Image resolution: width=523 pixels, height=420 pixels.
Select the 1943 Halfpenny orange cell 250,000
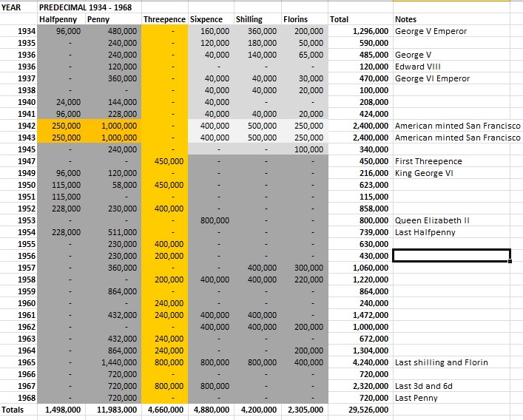tap(61, 138)
